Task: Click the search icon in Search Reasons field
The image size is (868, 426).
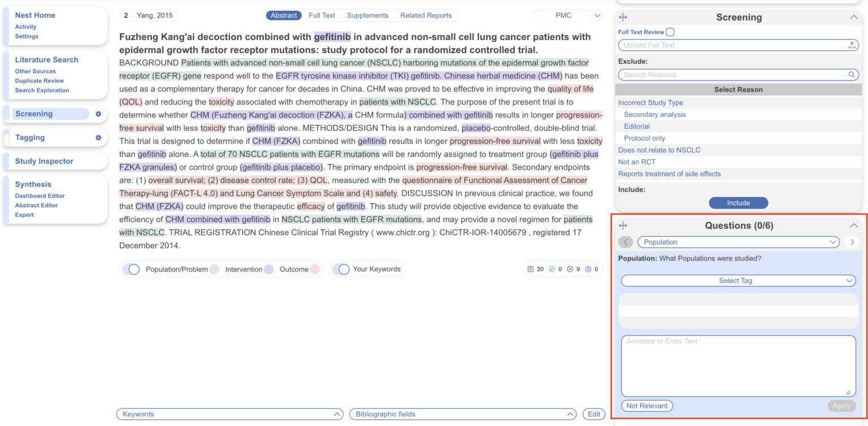Action: point(852,74)
